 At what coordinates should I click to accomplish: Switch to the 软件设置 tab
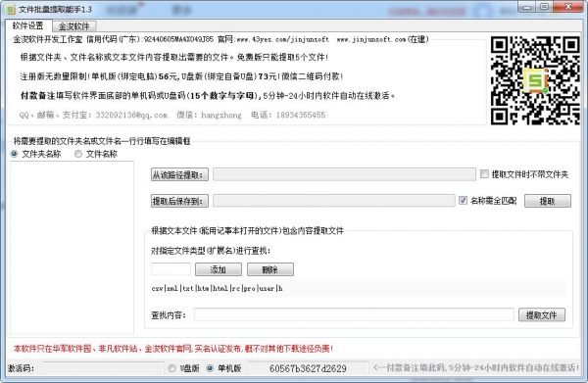point(27,25)
